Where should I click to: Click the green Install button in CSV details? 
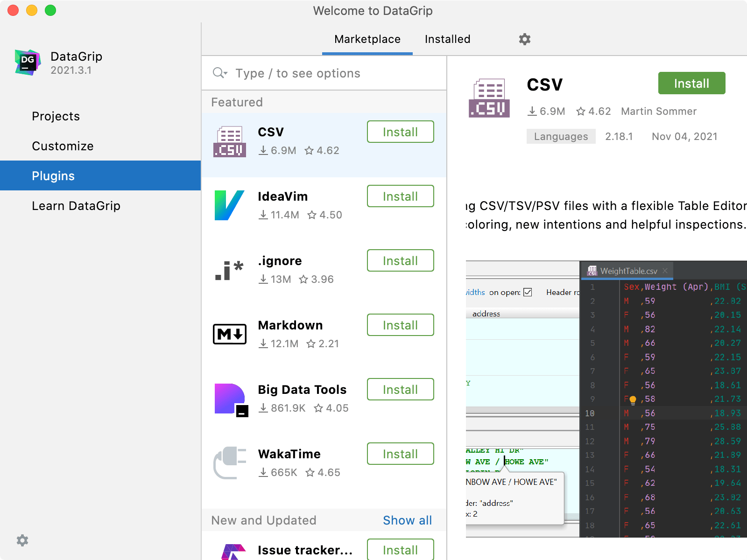point(692,83)
